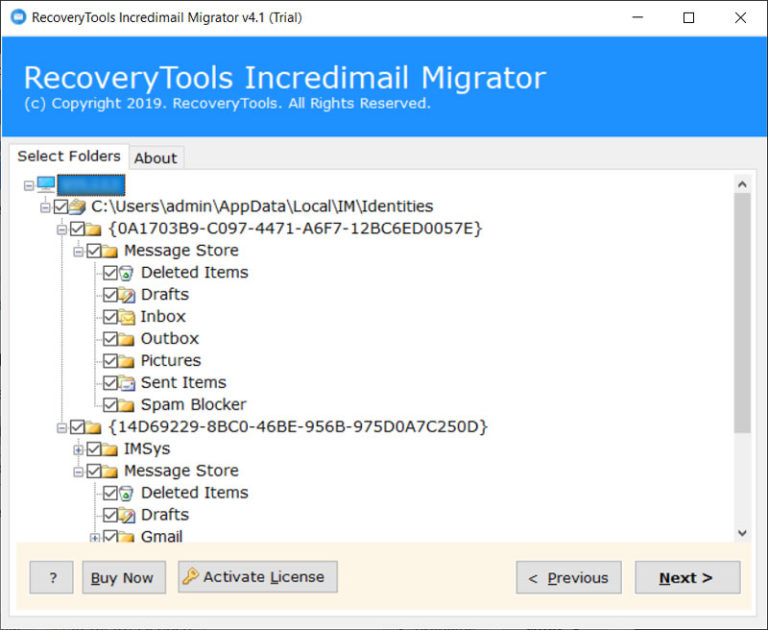The height and width of the screenshot is (630, 768).
Task: Click the IMSys folder icon
Action: pyautogui.click(x=110, y=449)
